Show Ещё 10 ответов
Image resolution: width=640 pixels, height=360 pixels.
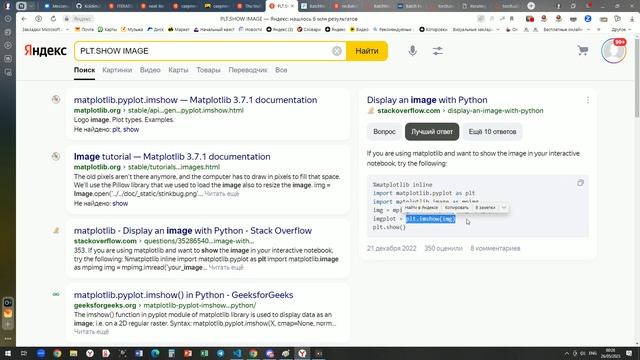coord(492,132)
